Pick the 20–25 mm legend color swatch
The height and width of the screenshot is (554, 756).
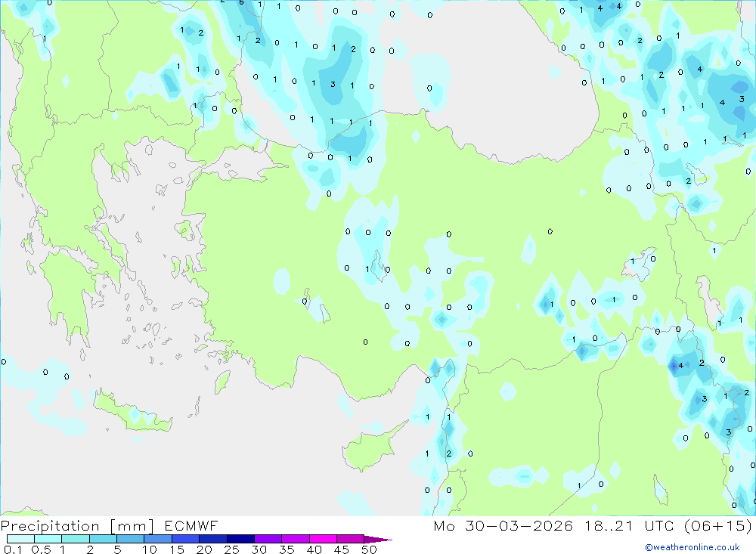click(x=213, y=539)
